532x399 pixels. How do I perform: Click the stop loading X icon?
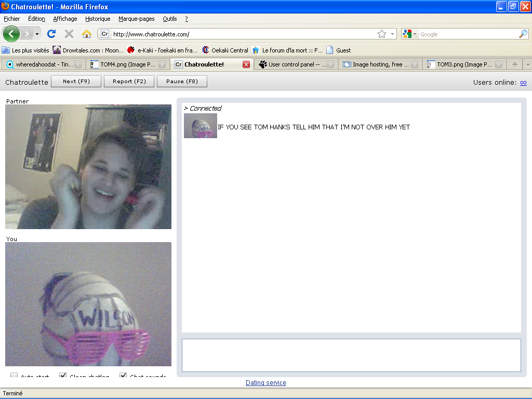tap(69, 34)
